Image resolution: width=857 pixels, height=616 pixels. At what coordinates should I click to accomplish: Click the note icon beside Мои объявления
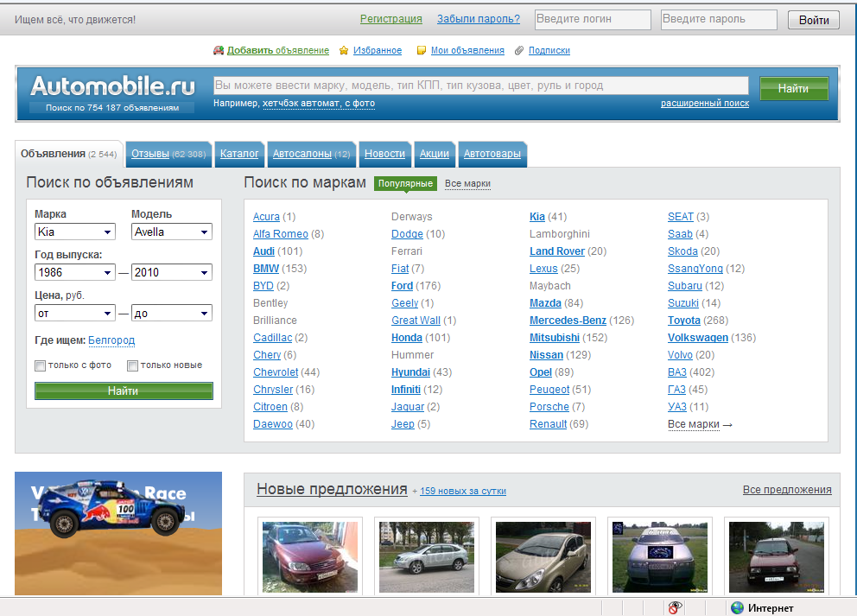(x=422, y=50)
